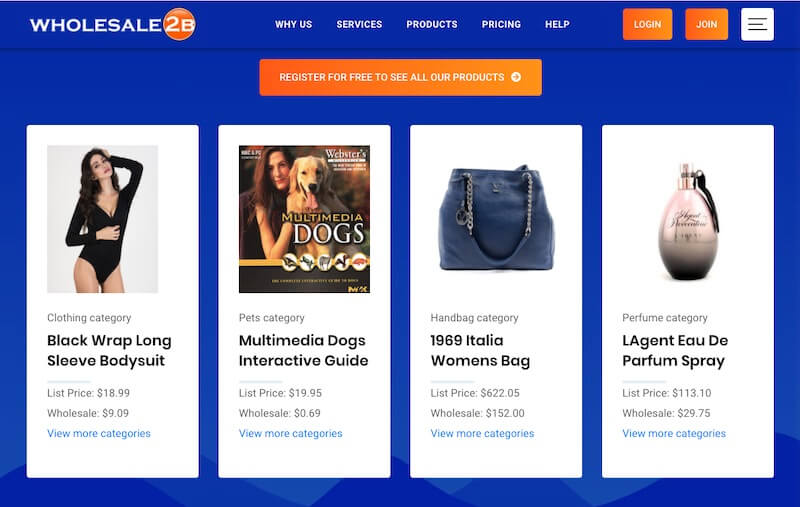800x507 pixels.
Task: Click the Pets category label
Action: (x=271, y=318)
